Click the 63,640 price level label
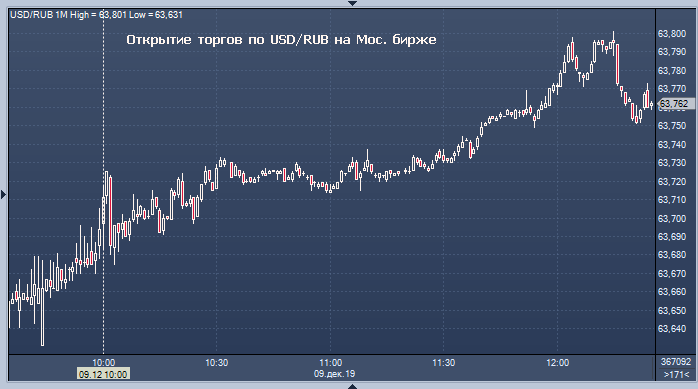The height and width of the screenshot is (389, 698). (672, 328)
